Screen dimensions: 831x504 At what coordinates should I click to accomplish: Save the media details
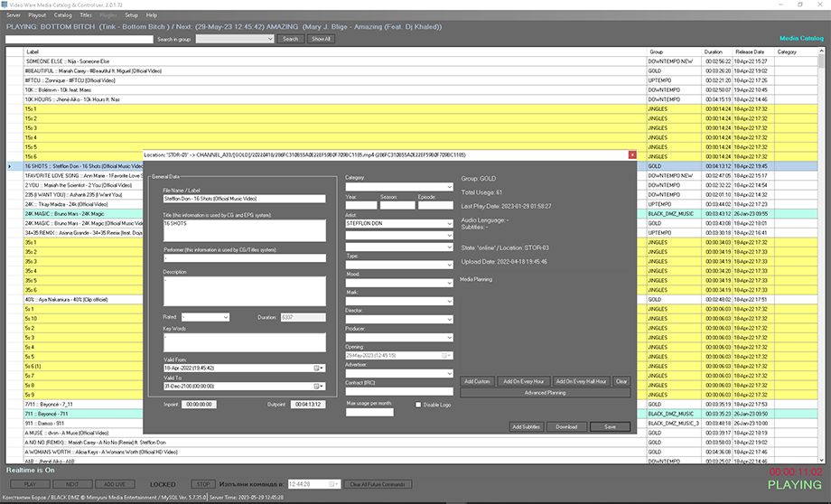click(610, 426)
